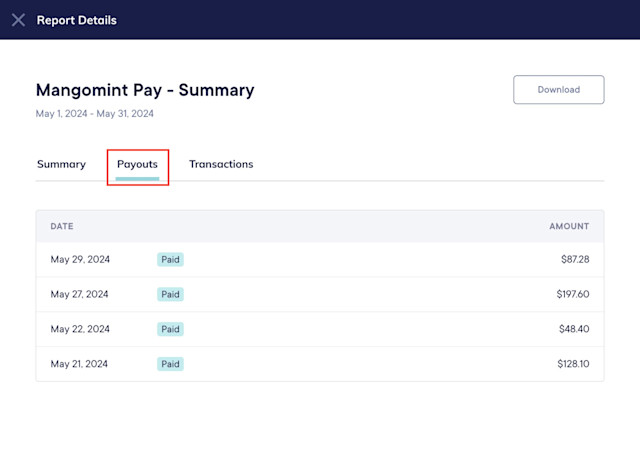Click the $87.28 amount

click(x=575, y=260)
